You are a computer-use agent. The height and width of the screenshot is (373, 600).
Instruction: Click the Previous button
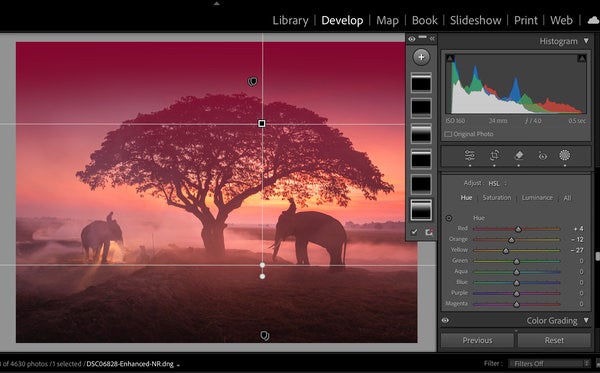477,340
